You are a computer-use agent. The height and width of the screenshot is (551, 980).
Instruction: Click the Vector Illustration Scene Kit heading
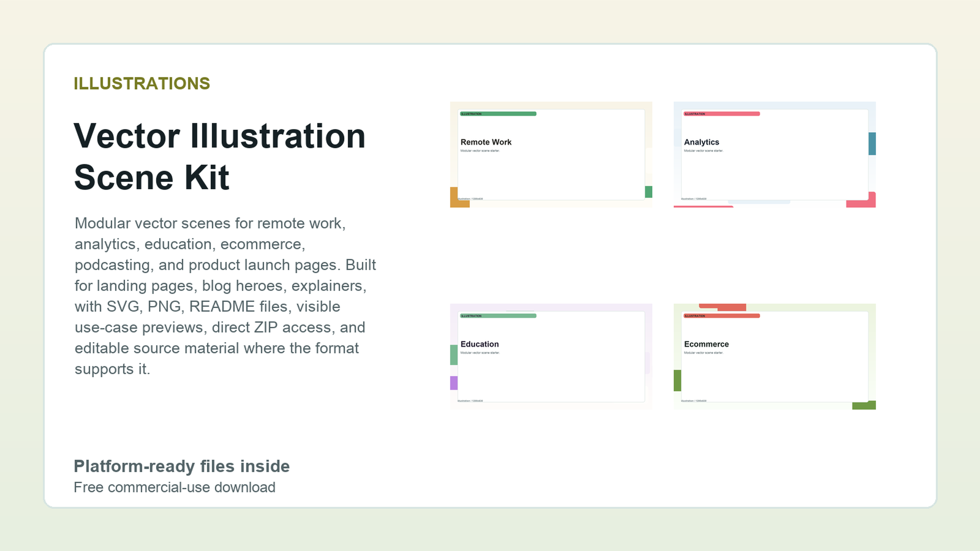pyautogui.click(x=220, y=156)
